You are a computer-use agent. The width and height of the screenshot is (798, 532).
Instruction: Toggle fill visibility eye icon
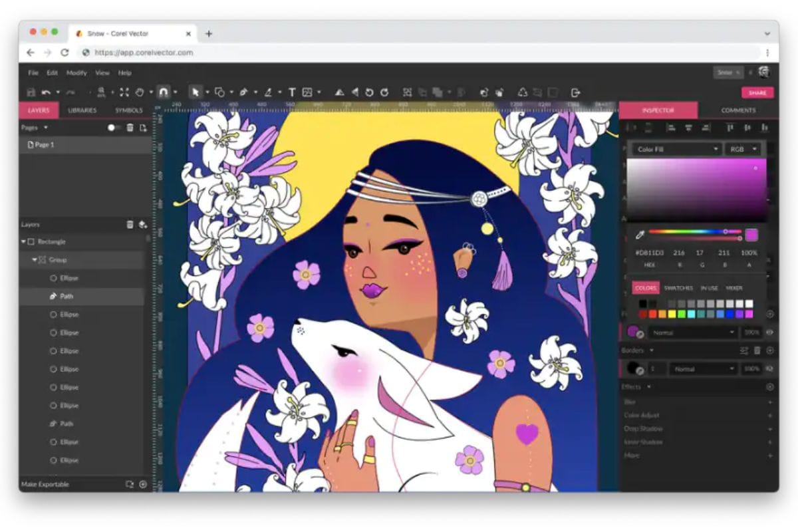[770, 332]
